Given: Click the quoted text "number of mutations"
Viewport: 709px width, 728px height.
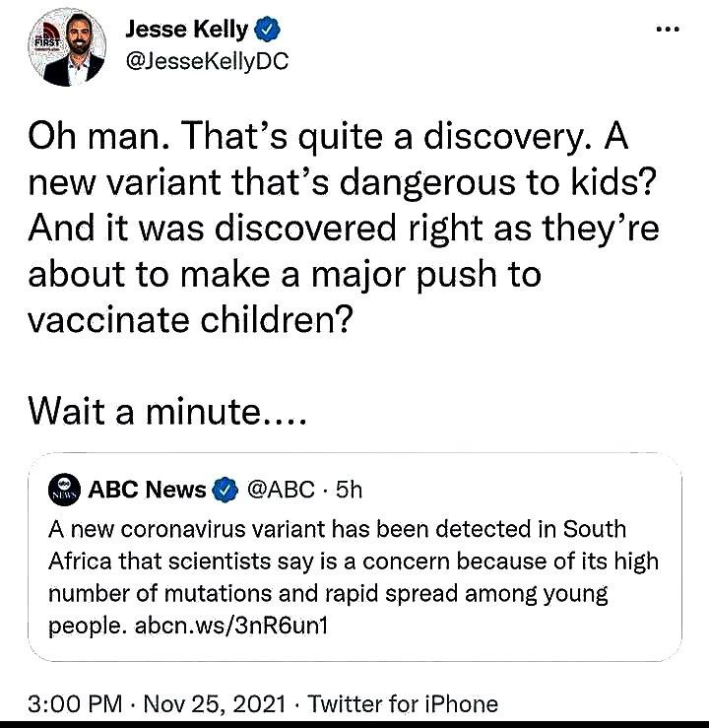Looking at the screenshot, I should [148, 595].
